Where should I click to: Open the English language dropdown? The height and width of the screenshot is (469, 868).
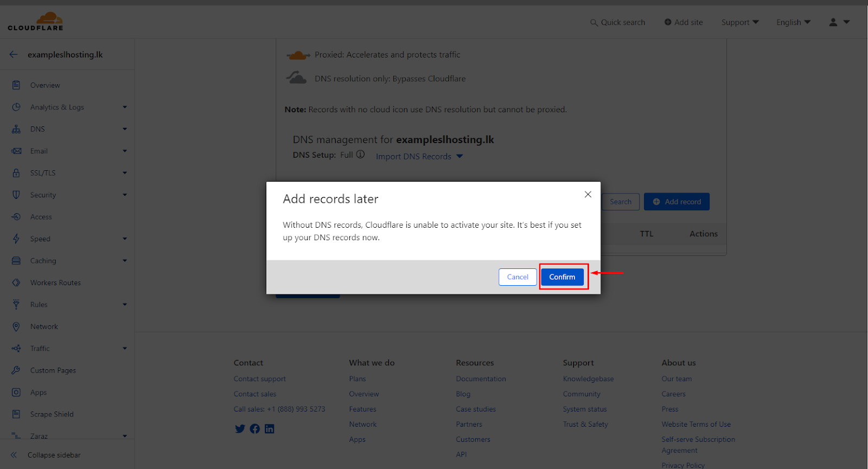pos(793,22)
